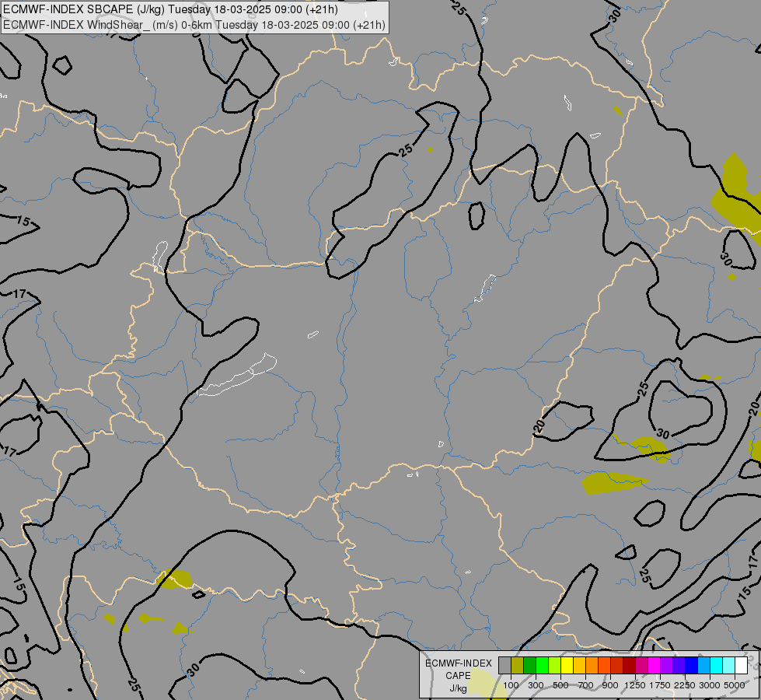The width and height of the screenshot is (761, 700).
Task: Click the 900 label in CAPE legend
Action: [x=610, y=685]
